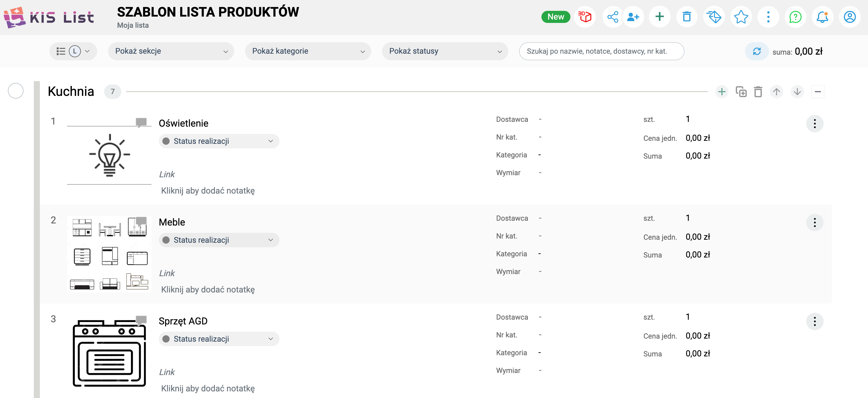Image resolution: width=868 pixels, height=398 pixels.
Task: Click the share icon in top toolbar
Action: tap(612, 17)
